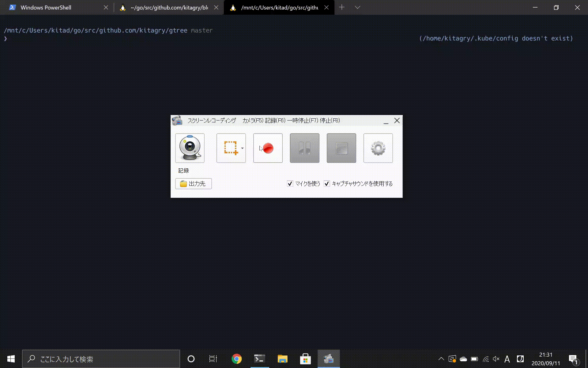Click the Windows Update tray icon with orange dot
Screen dimensions: 588x368
[x=452, y=359]
